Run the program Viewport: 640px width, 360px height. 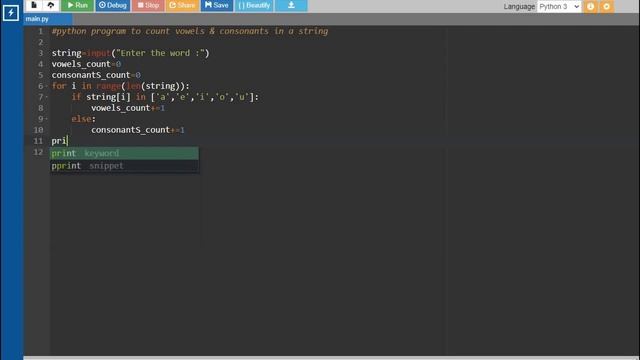78,5
